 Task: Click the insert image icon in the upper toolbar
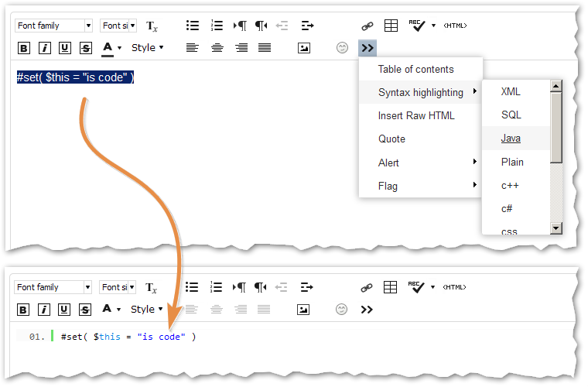(x=304, y=48)
